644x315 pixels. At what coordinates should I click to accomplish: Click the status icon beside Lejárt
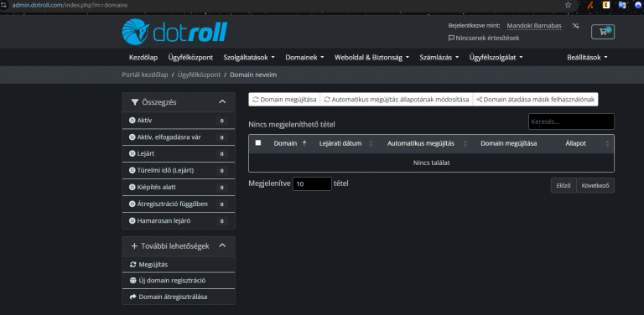(x=132, y=154)
